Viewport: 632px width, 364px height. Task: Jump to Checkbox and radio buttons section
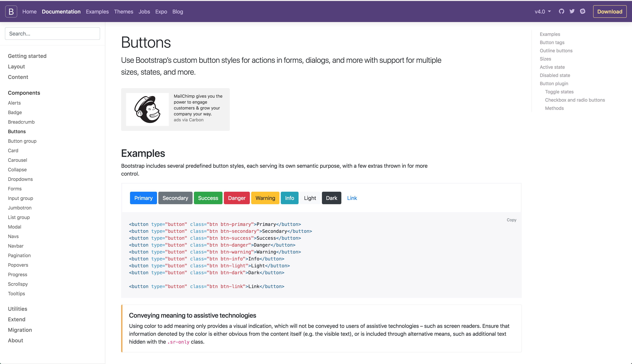[575, 100]
